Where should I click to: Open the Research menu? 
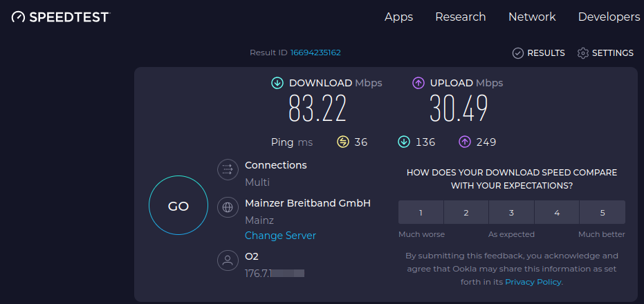click(460, 17)
